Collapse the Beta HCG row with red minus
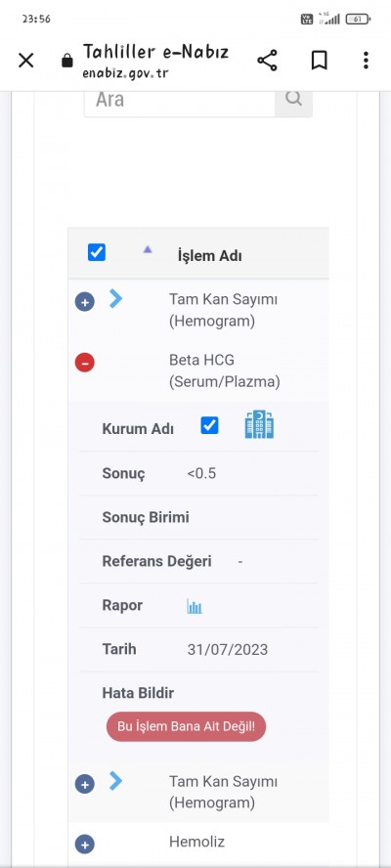Screen dimensions: 391x868 [x=85, y=364]
